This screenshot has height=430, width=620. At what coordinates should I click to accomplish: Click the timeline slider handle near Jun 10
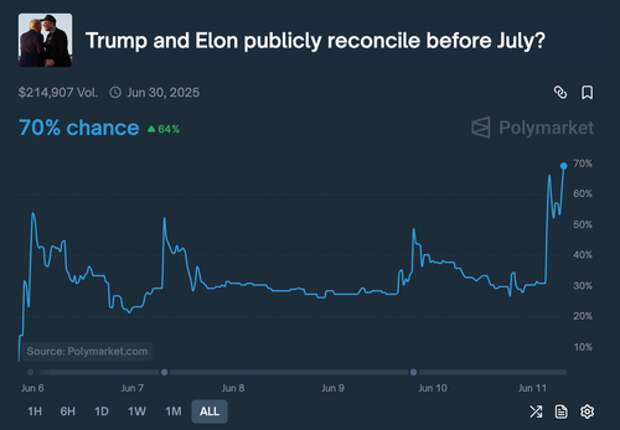click(414, 372)
